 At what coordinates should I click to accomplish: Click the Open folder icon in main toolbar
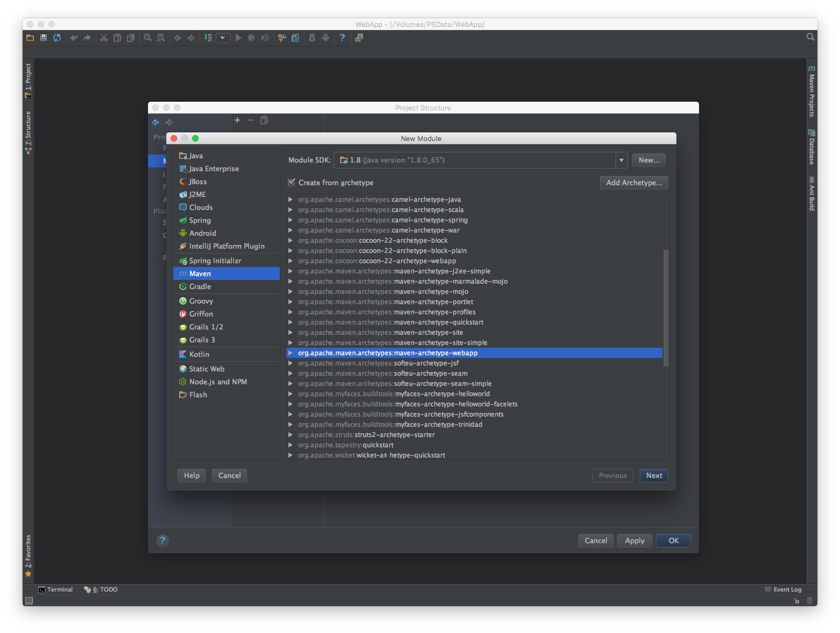point(30,38)
